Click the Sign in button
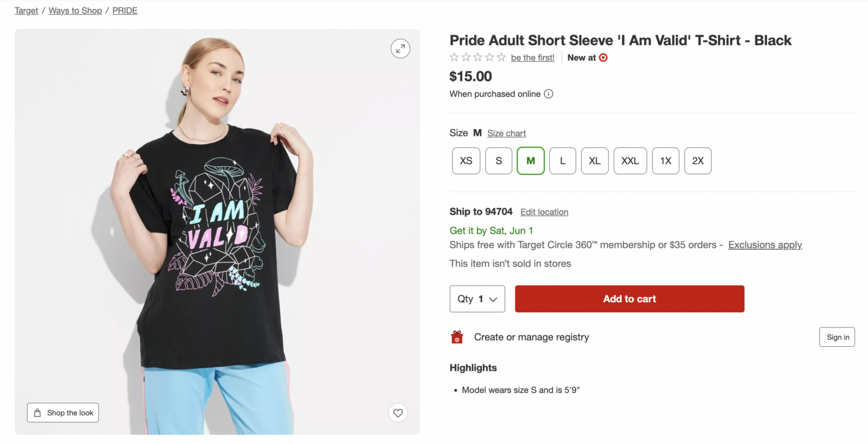The height and width of the screenshot is (444, 868). [837, 337]
